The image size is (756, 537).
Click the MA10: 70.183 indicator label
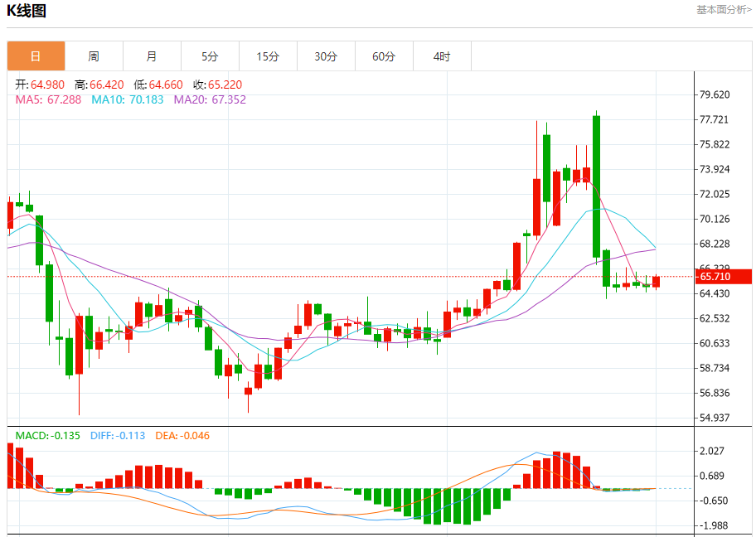click(x=128, y=99)
